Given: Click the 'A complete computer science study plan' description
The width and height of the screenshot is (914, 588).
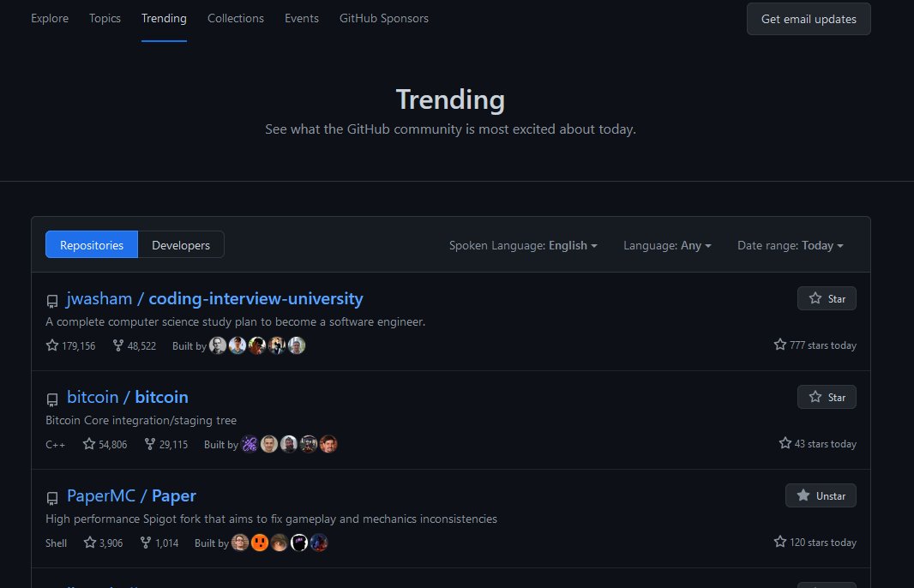Looking at the screenshot, I should (x=236, y=321).
